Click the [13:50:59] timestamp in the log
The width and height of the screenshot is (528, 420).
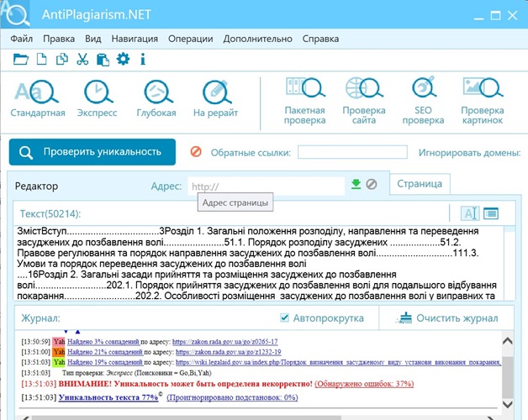coord(35,342)
